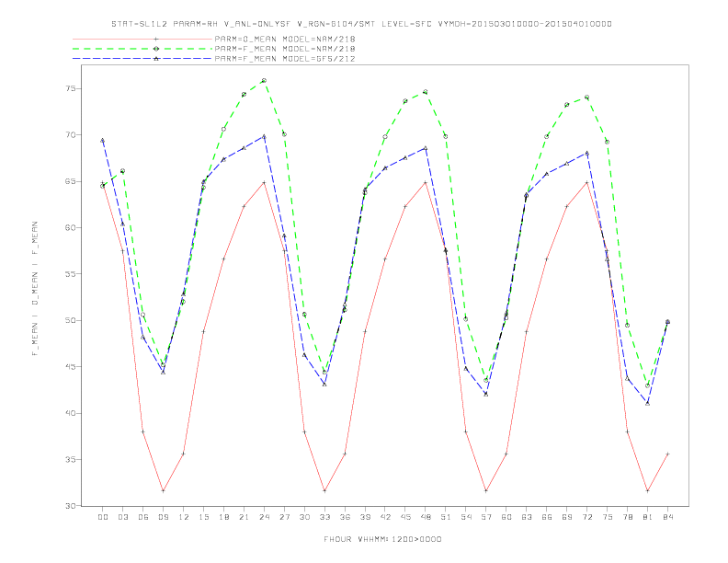Click the circle marker in the green legend line
This screenshot has width=728, height=563.
coord(156,49)
